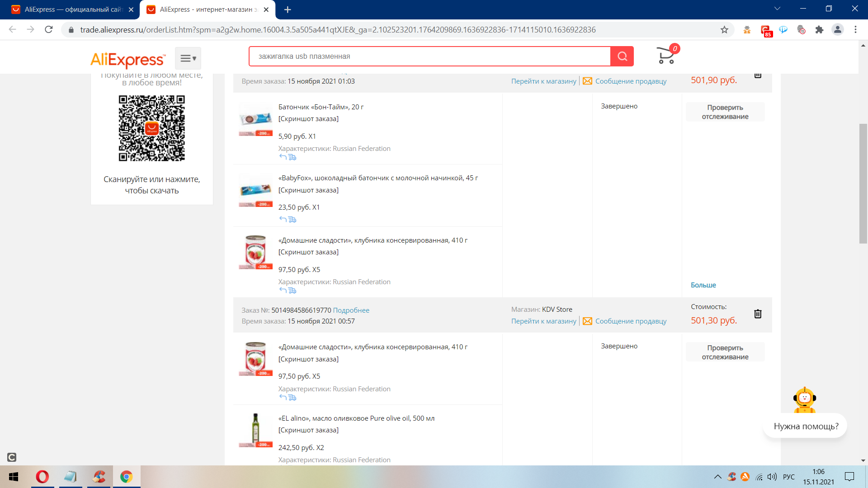Open Chrome from the taskbar
The image size is (868, 488).
(127, 477)
